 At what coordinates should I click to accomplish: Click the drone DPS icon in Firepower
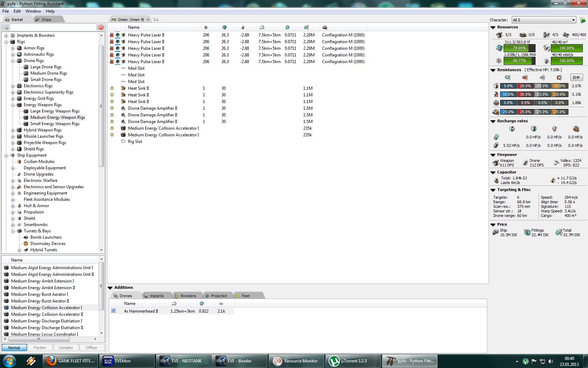point(525,163)
